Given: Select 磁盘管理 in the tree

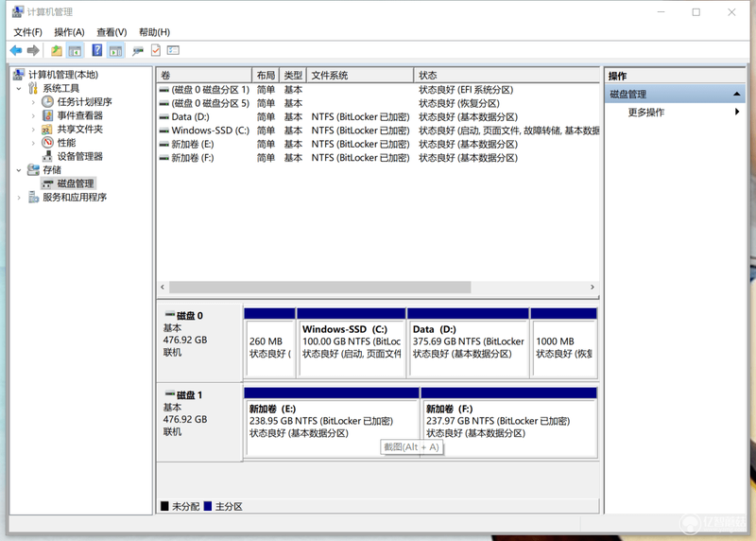Looking at the screenshot, I should coord(76,183).
